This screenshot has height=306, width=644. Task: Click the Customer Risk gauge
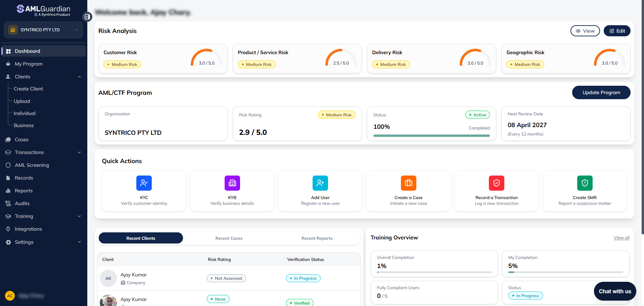click(x=206, y=58)
